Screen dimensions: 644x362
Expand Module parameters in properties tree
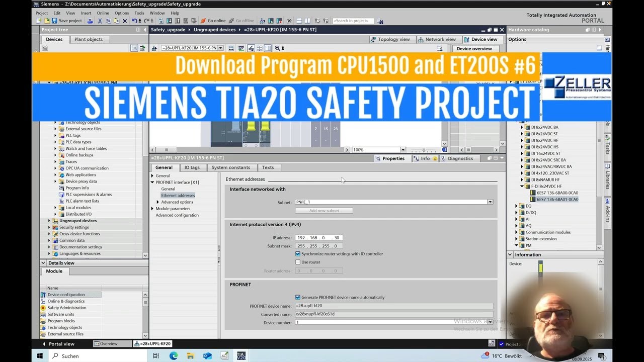pos(152,209)
